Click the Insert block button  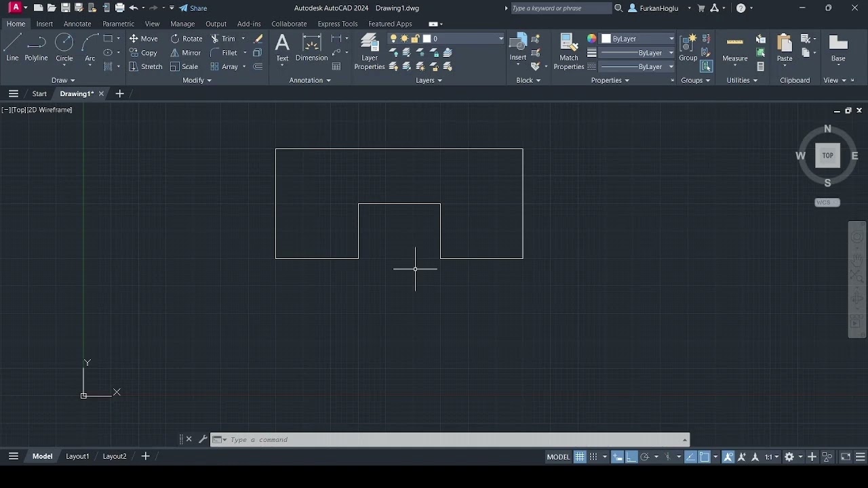[x=518, y=47]
